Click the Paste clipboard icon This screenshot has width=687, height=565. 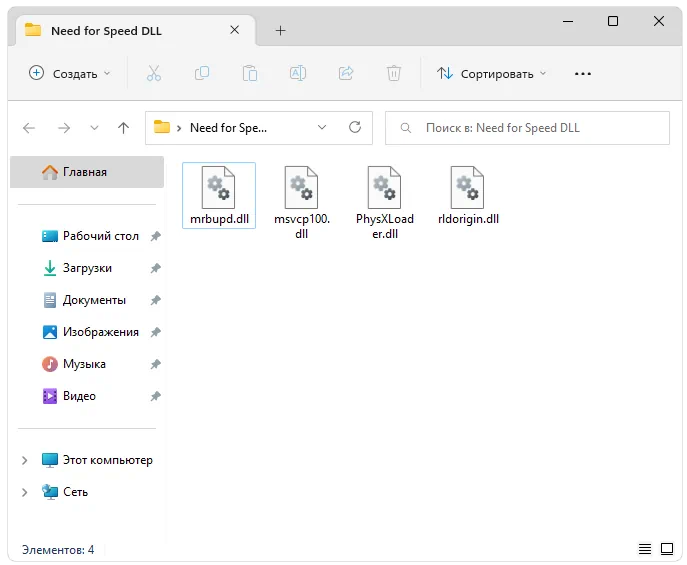tap(250, 74)
